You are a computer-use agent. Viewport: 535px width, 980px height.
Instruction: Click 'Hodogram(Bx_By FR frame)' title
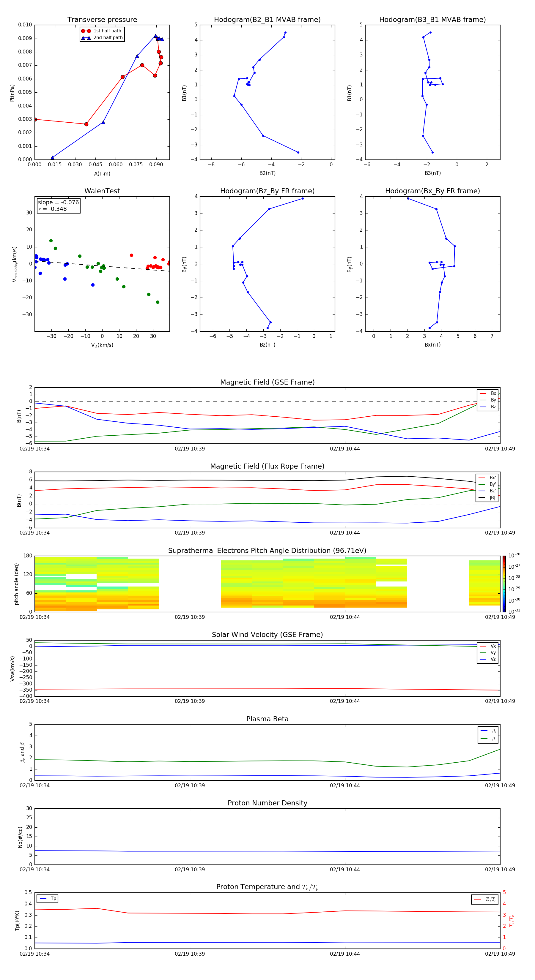coord(432,191)
